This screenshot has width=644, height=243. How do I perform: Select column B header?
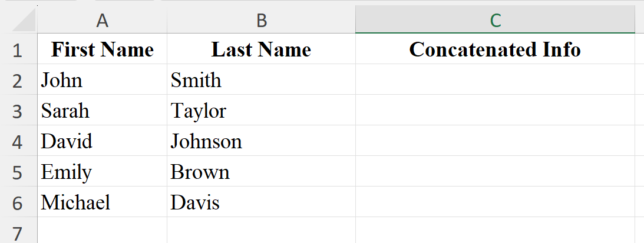(x=261, y=20)
